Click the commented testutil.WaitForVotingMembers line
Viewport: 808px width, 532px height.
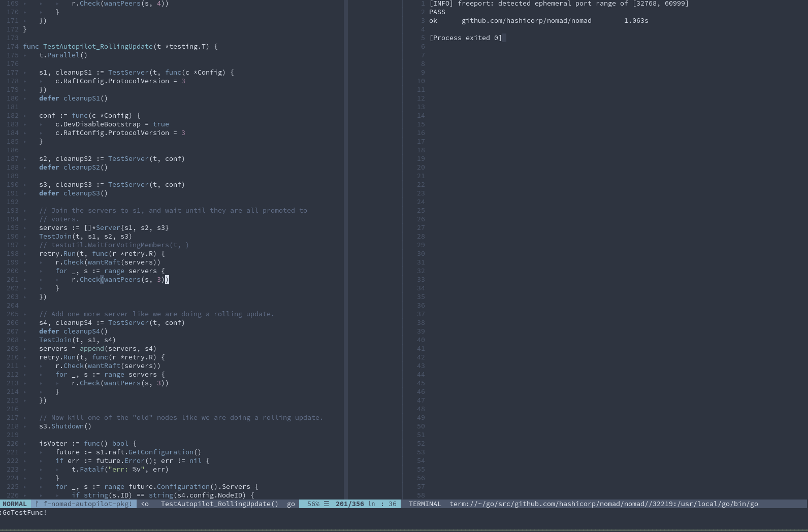pos(114,245)
